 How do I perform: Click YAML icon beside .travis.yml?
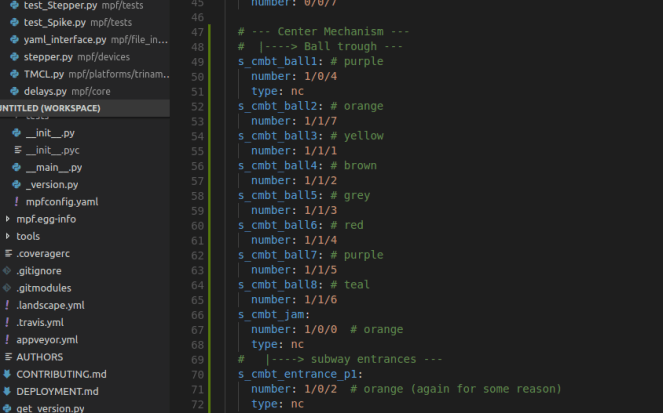point(7,323)
